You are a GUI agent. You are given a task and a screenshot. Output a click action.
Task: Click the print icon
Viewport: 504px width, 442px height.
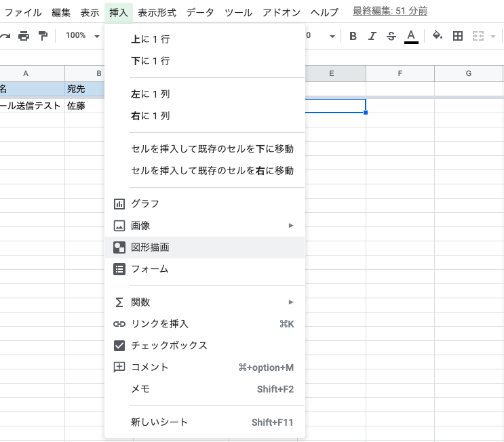[24, 36]
